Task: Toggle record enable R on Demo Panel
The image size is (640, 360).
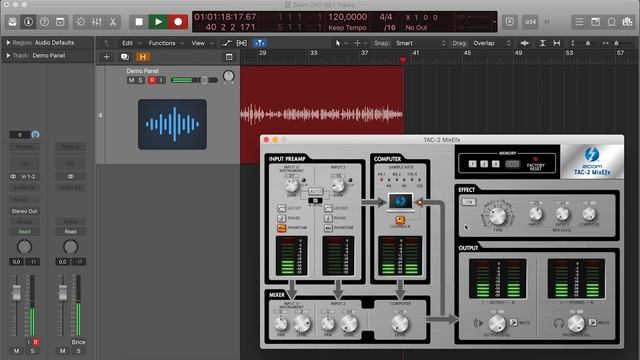Action: [152, 80]
